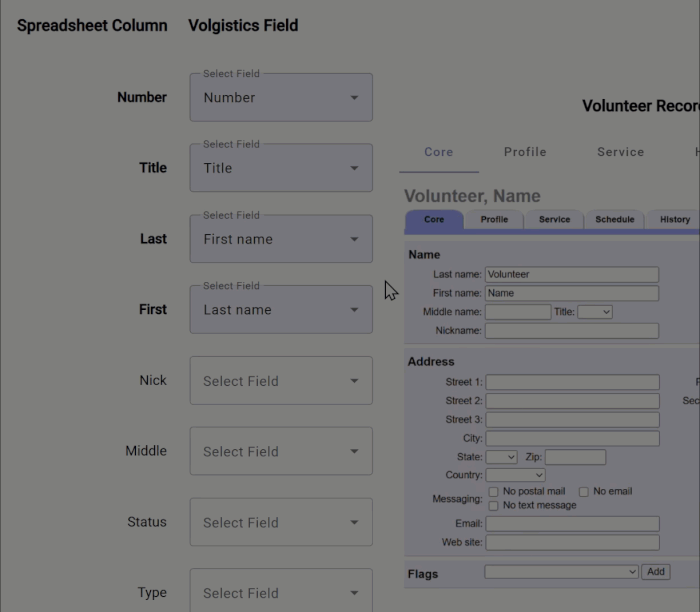
Task: Expand the Last row dropdown showing First name
Action: 280,239
